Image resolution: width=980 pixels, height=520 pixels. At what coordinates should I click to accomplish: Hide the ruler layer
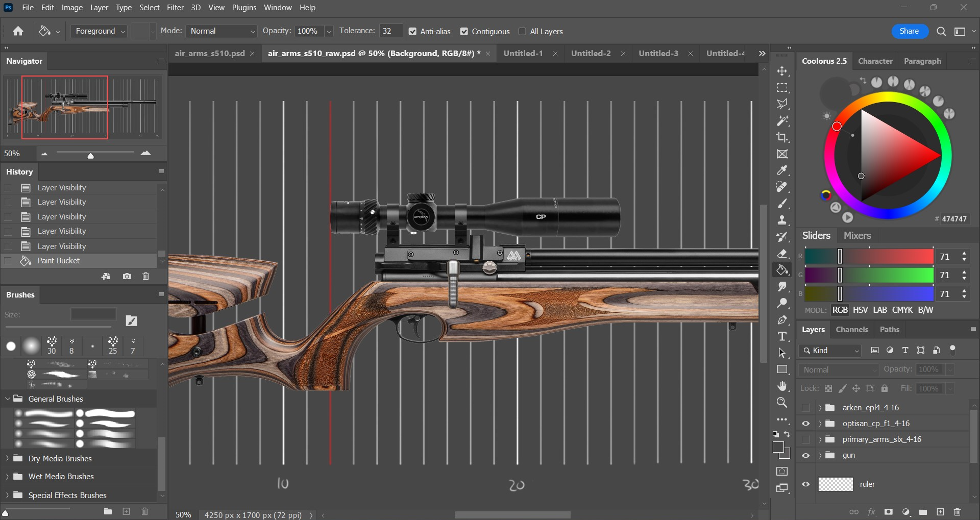[x=806, y=484]
